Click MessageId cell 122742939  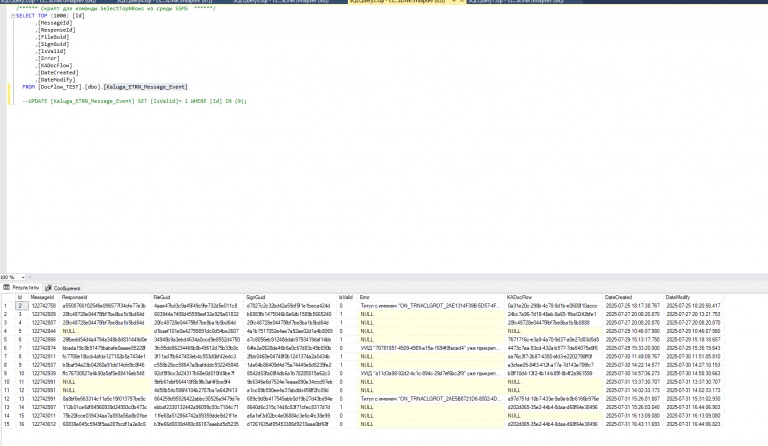point(44,373)
